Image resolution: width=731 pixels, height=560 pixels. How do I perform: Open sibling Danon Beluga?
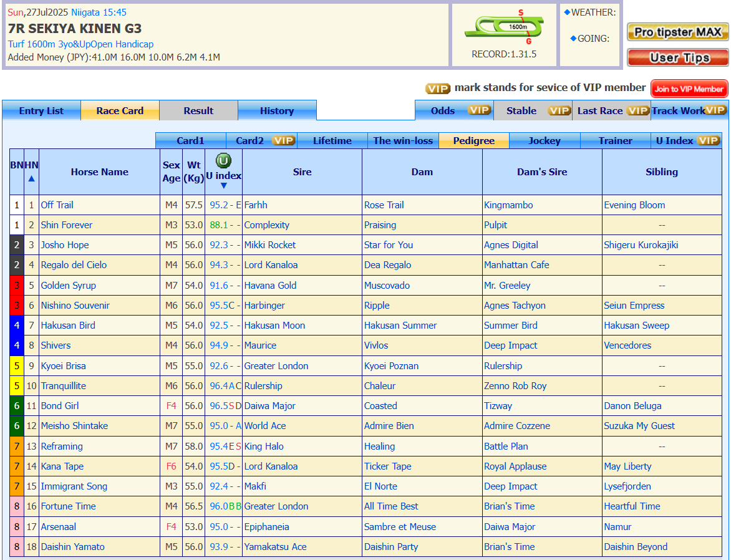coord(632,406)
